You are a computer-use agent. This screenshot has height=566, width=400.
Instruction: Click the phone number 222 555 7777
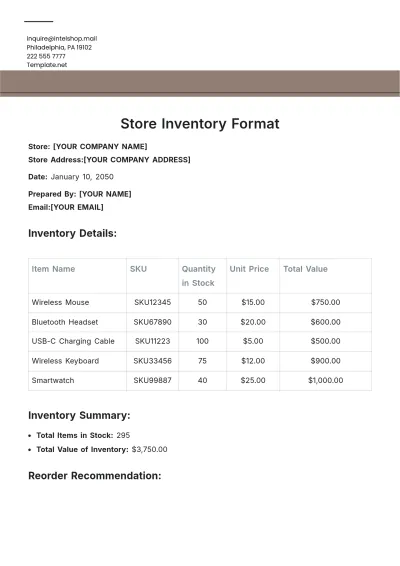(46, 56)
